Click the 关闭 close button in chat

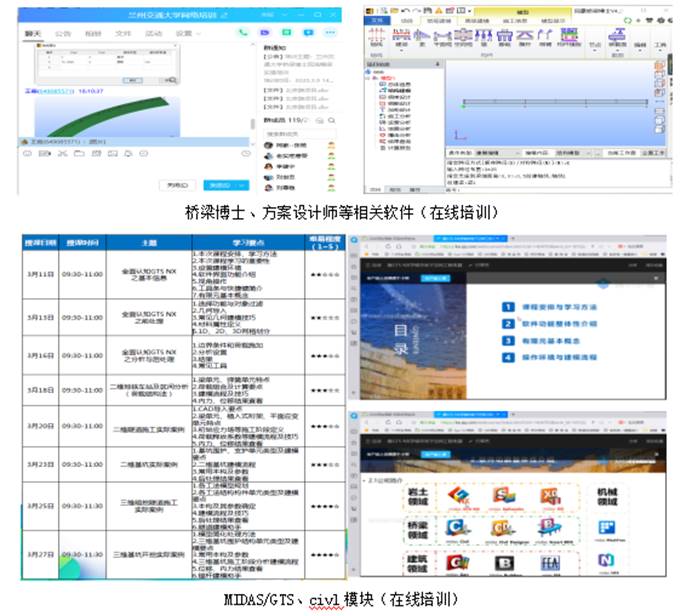176,186
